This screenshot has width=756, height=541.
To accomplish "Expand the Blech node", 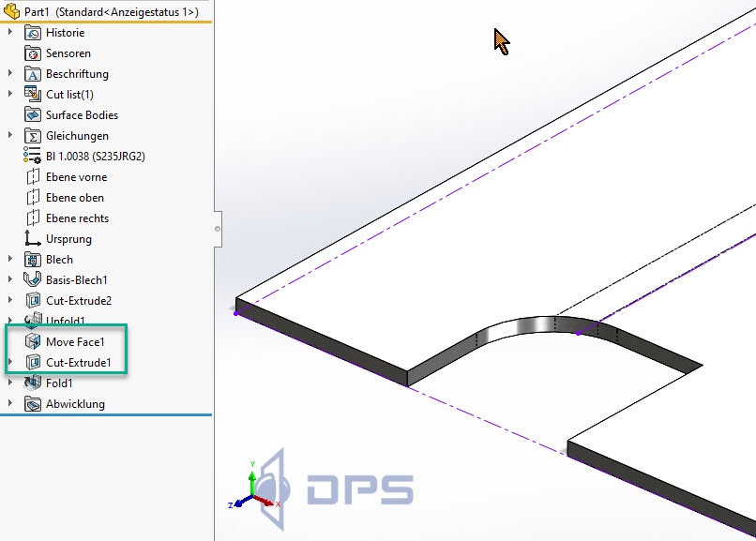I will [10, 259].
